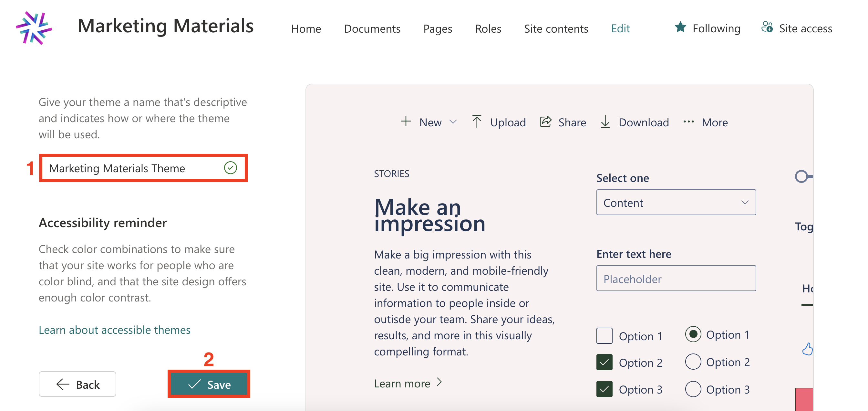
Task: Go to the Documents nav item
Action: pos(372,29)
